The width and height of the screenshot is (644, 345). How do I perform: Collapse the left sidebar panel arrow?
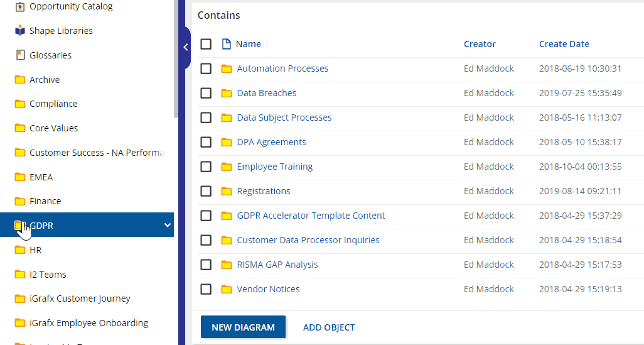coord(185,47)
